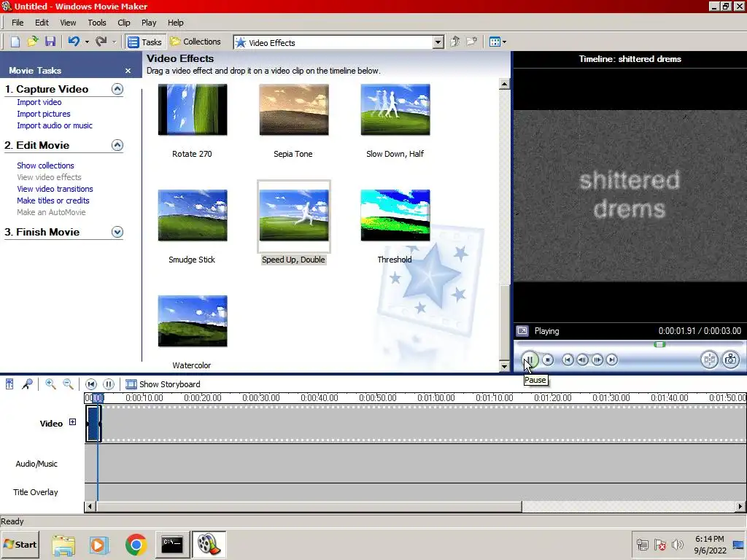Select the Smudge Stick effect thumbnail
747x560 pixels.
click(193, 215)
